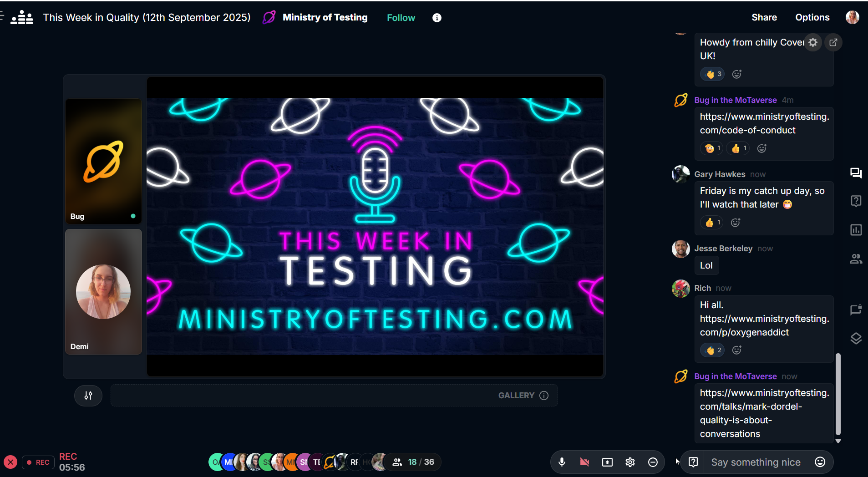This screenshot has width=868, height=477.
Task: Click the Follow link for Ministry of Testing
Action: [x=401, y=18]
